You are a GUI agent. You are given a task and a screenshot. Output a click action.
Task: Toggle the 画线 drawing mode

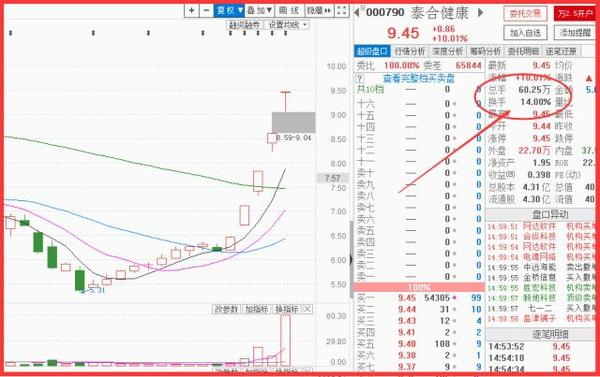(x=289, y=10)
